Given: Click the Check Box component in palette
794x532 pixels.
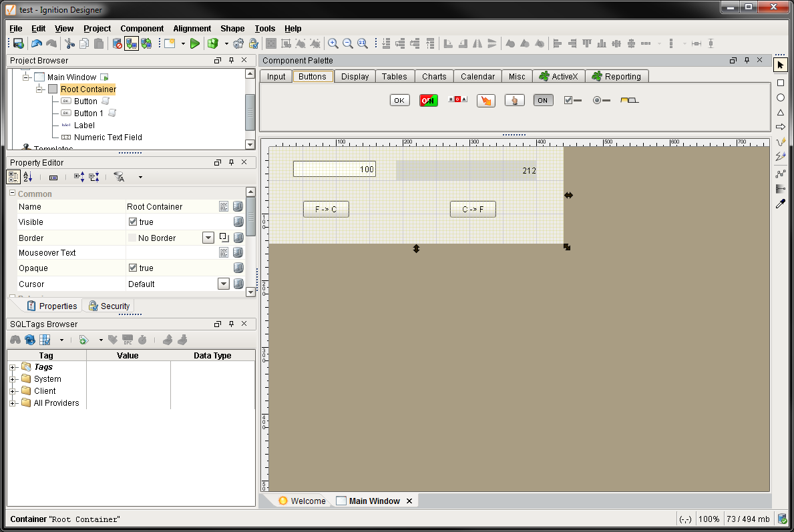Looking at the screenshot, I should click(x=572, y=100).
